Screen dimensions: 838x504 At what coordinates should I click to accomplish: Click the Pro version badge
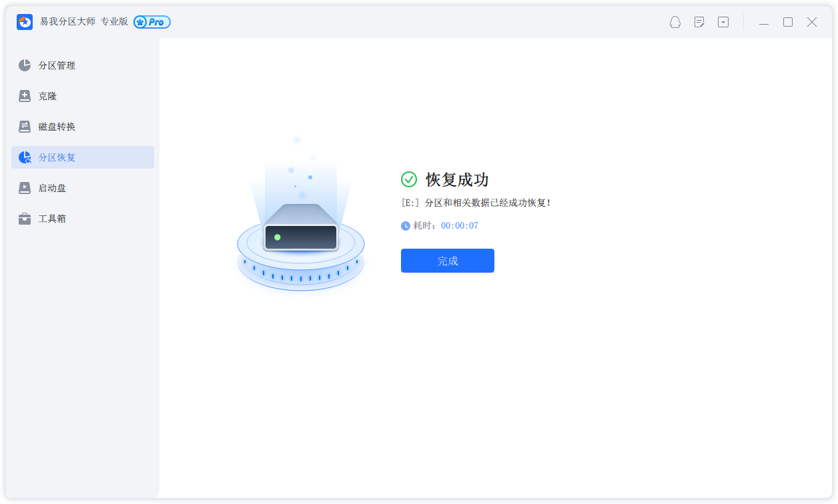point(152,22)
